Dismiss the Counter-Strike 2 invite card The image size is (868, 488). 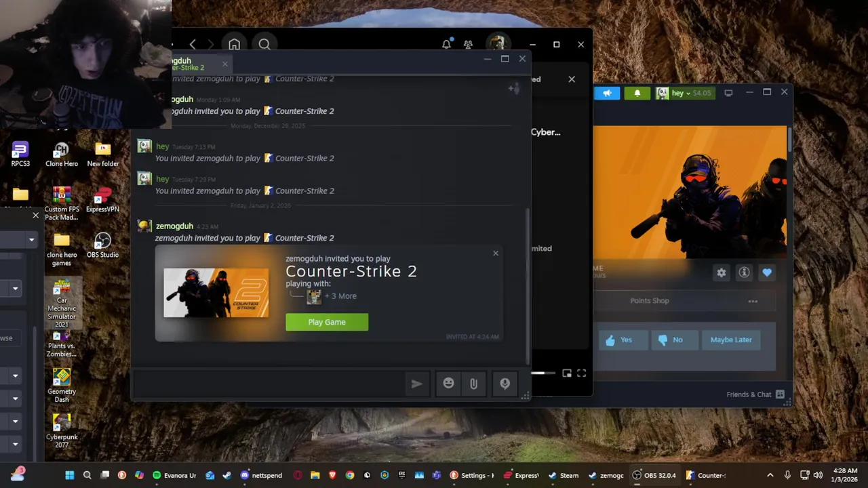coord(495,253)
